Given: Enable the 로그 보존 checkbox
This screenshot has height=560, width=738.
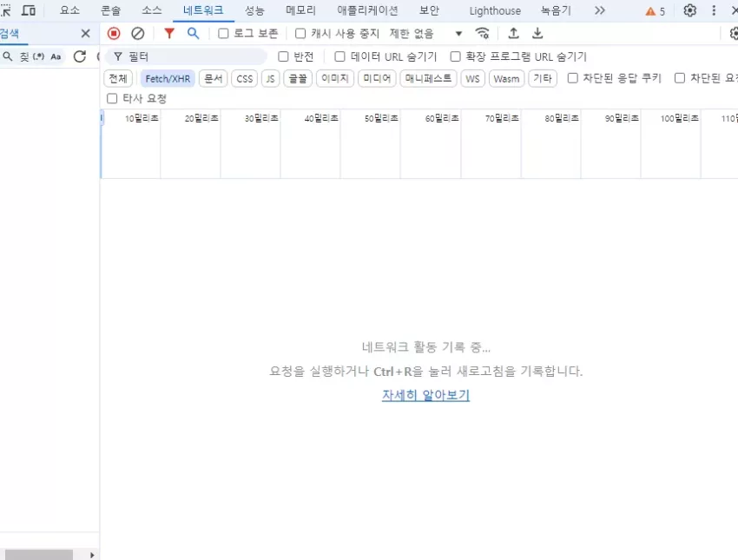Looking at the screenshot, I should coord(223,33).
